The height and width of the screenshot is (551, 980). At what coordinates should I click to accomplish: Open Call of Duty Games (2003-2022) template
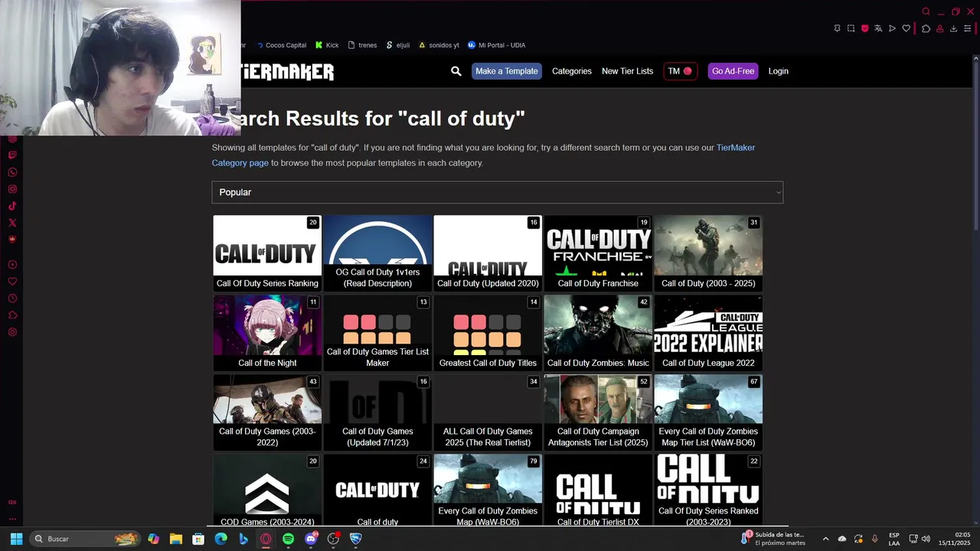pyautogui.click(x=267, y=412)
